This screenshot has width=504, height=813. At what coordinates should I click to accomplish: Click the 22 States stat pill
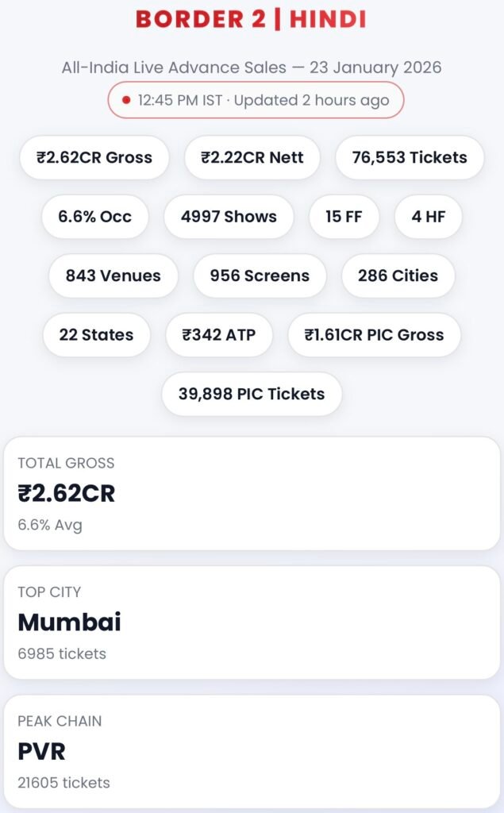(x=97, y=335)
